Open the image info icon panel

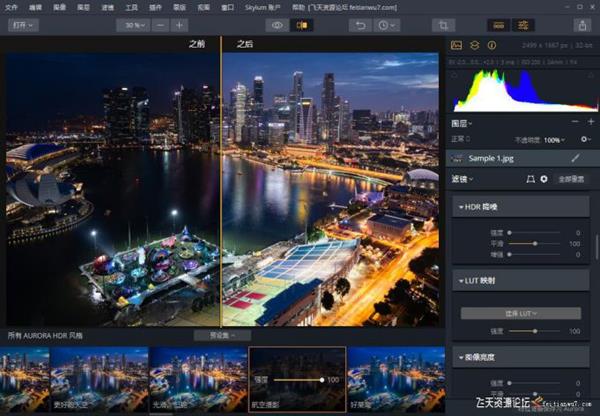click(493, 45)
